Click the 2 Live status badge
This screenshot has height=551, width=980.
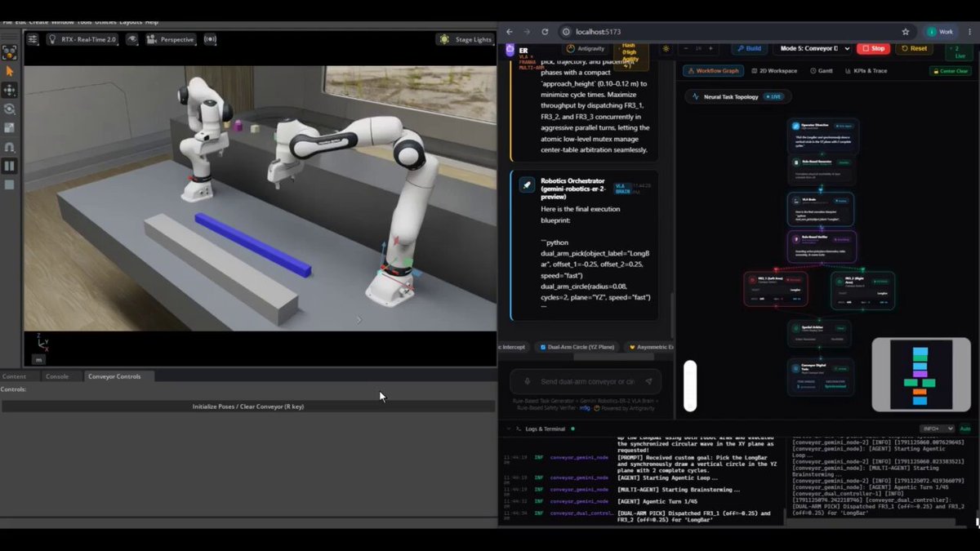pyautogui.click(x=958, y=51)
